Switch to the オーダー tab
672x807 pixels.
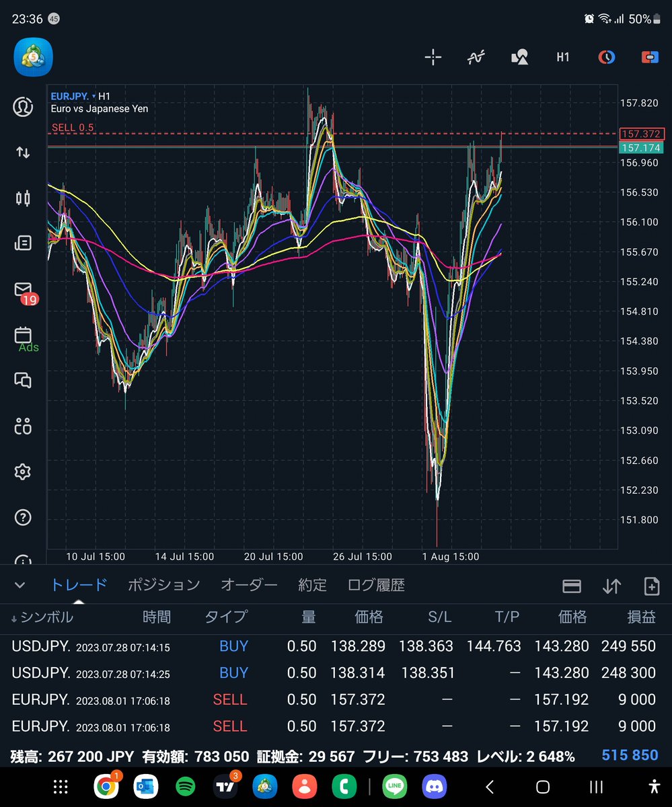249,585
